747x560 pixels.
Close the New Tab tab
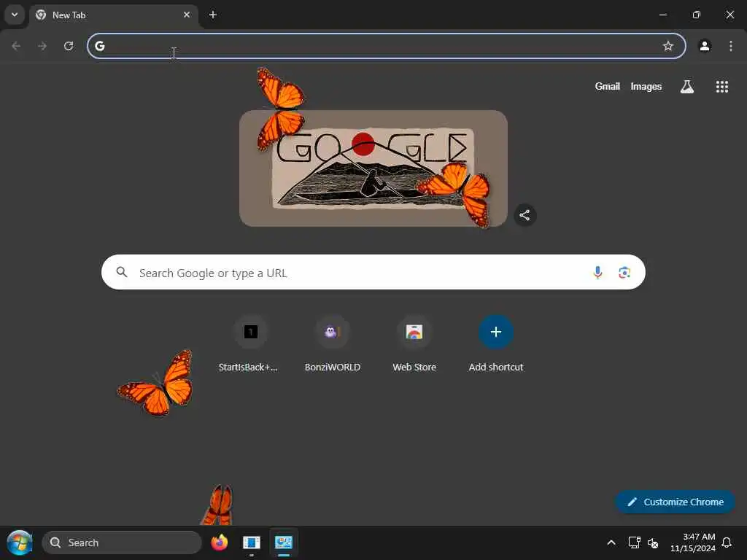click(x=187, y=15)
